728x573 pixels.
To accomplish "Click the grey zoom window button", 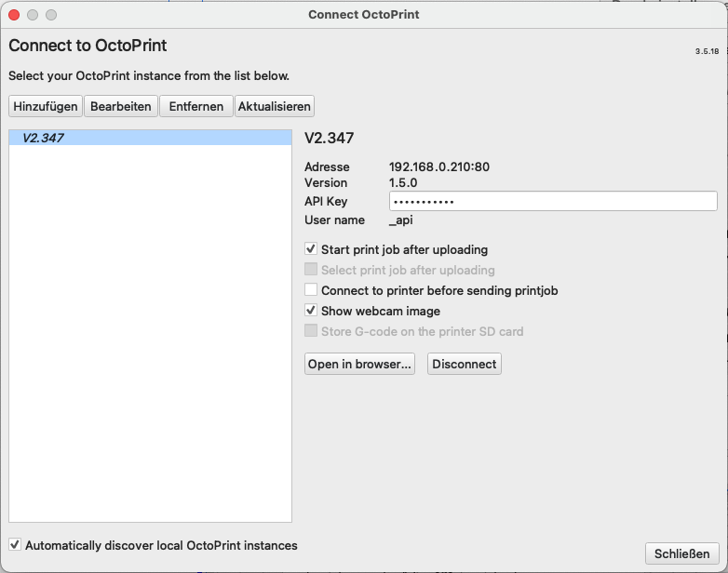I will tap(51, 15).
